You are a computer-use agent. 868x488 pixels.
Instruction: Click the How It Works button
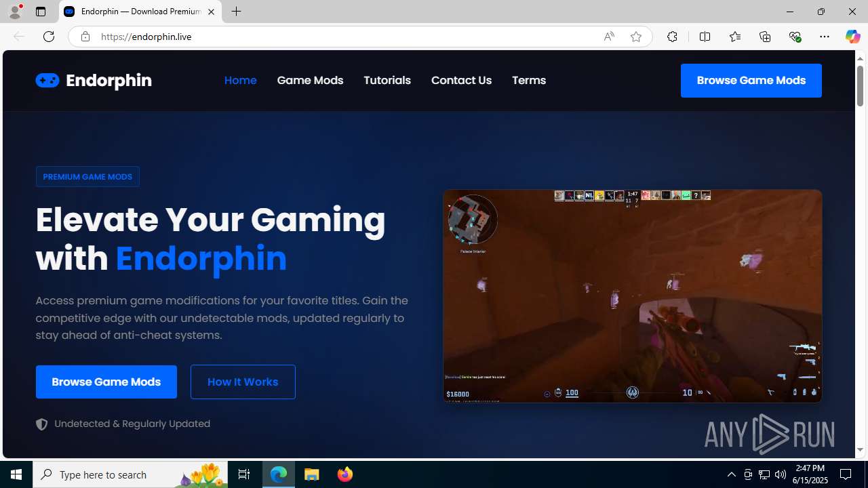pos(243,382)
